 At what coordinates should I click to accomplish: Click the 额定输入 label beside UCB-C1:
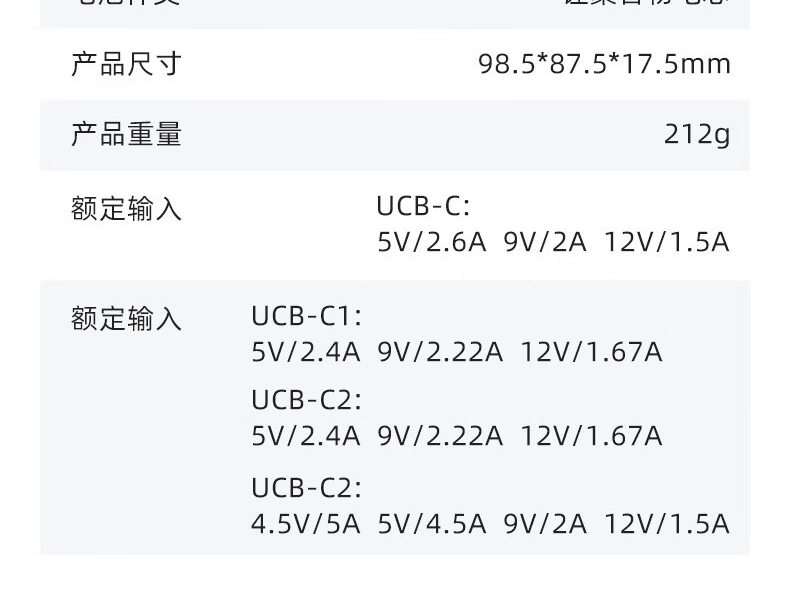pyautogui.click(x=126, y=319)
